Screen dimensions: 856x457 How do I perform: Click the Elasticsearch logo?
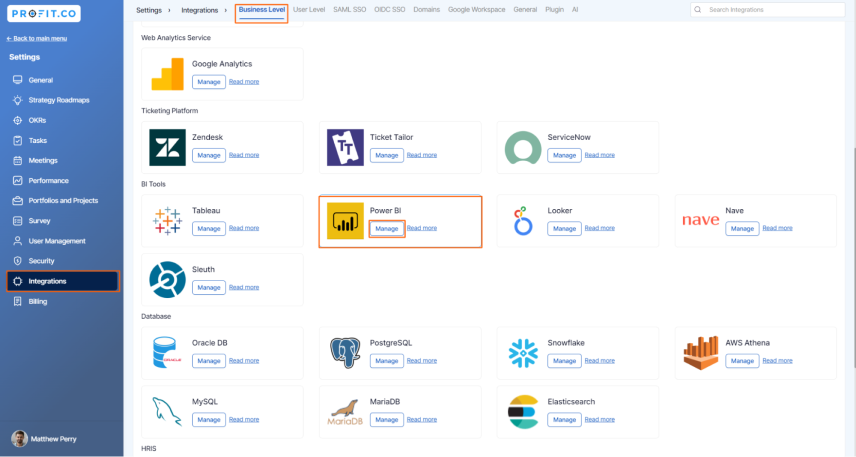pos(523,412)
